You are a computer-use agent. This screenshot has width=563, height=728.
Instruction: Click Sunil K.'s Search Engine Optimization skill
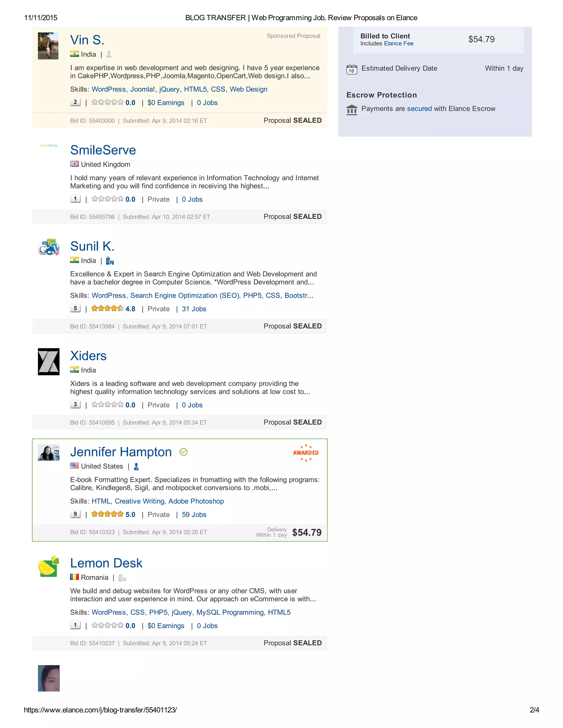point(185,296)
